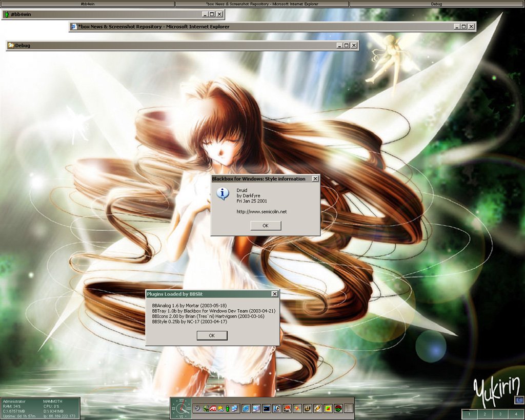The width and height of the screenshot is (525, 420).
Task: Maximize the Debug window
Action: point(347,45)
